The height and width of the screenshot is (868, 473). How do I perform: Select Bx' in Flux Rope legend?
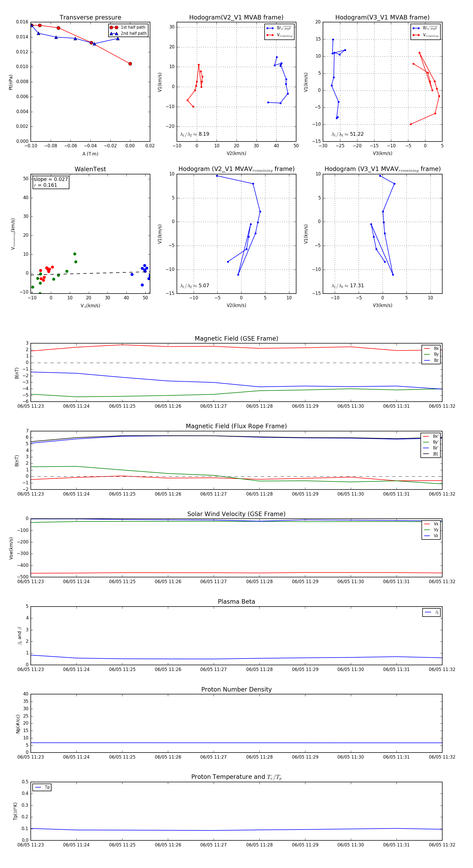point(431,436)
